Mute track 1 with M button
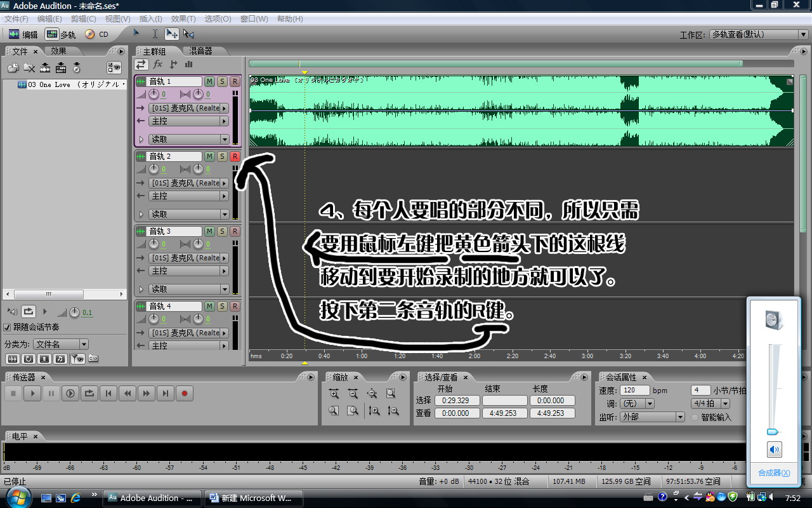 click(210, 81)
